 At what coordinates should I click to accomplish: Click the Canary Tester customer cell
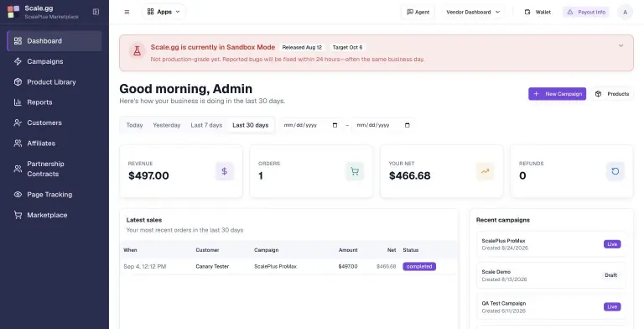tap(212, 267)
